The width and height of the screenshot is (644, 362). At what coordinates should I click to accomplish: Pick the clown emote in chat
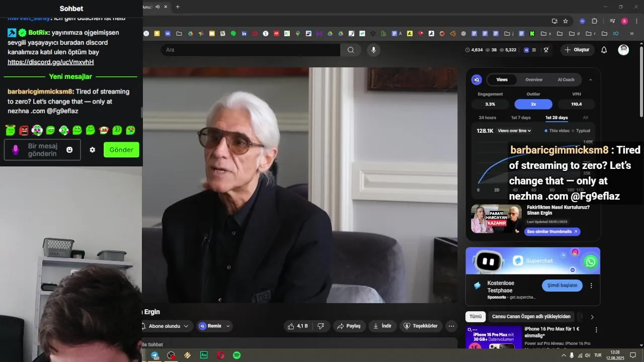[37, 130]
